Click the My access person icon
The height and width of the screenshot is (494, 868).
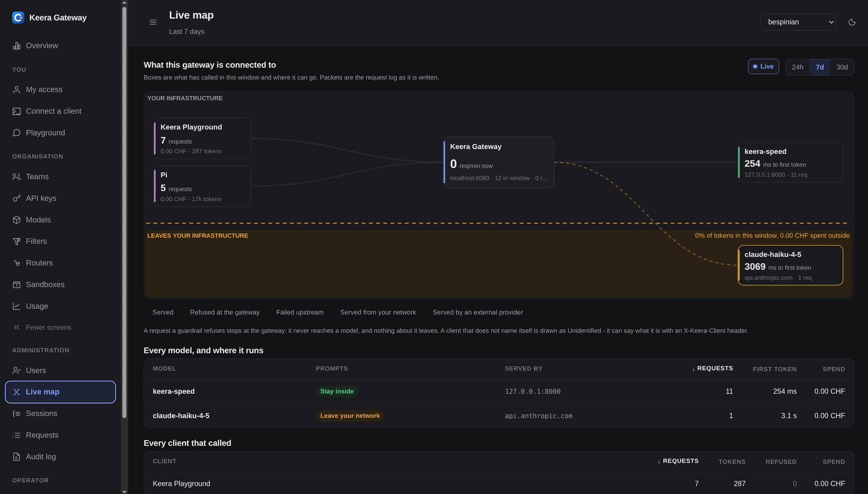17,90
